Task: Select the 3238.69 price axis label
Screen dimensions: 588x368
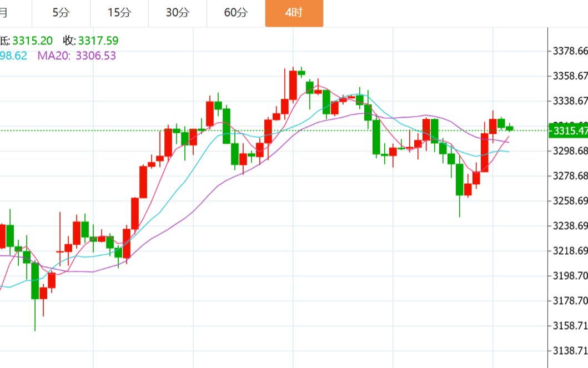Action: (x=570, y=225)
